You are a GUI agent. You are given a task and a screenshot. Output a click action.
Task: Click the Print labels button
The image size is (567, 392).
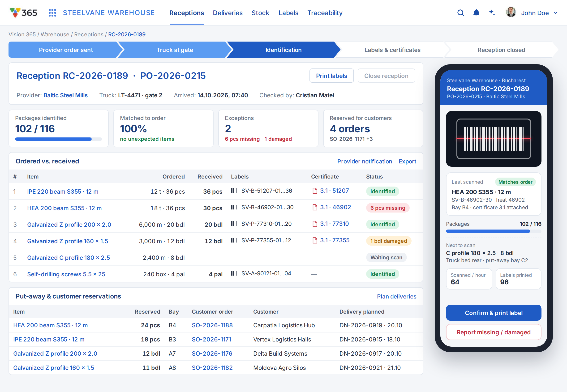click(x=331, y=76)
